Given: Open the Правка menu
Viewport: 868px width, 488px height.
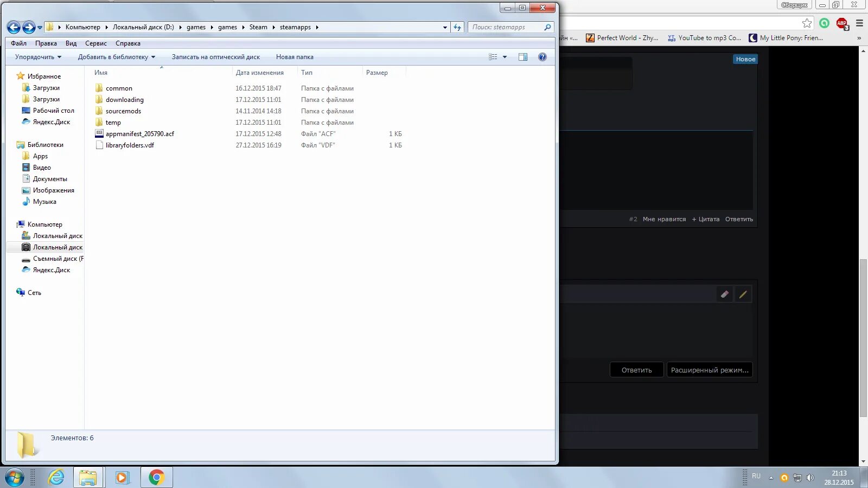Looking at the screenshot, I should pyautogui.click(x=46, y=43).
